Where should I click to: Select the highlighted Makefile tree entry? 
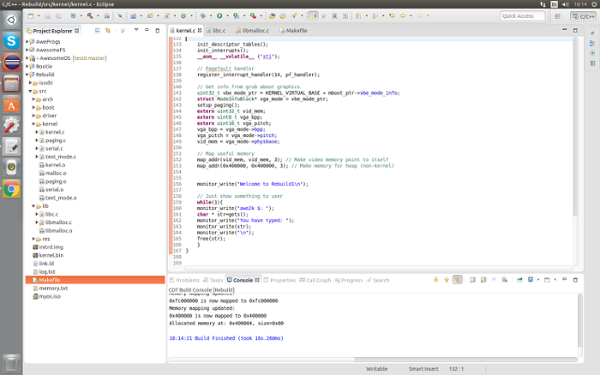pyautogui.click(x=95, y=280)
